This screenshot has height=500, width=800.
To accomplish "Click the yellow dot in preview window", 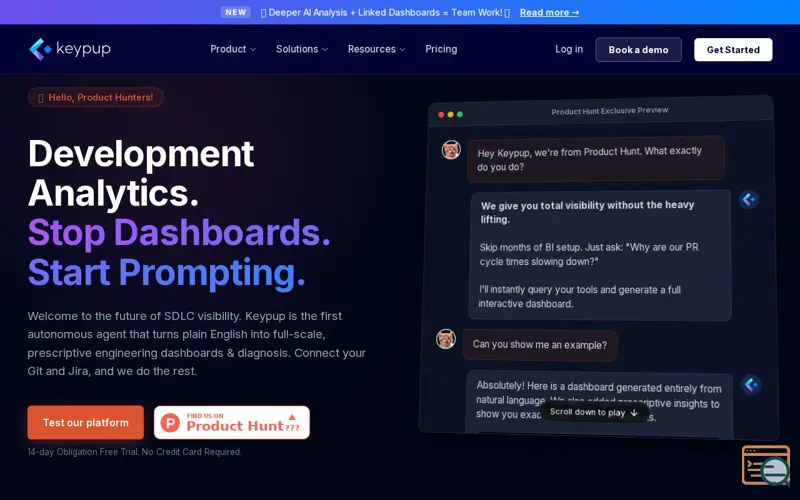I will pyautogui.click(x=451, y=115).
